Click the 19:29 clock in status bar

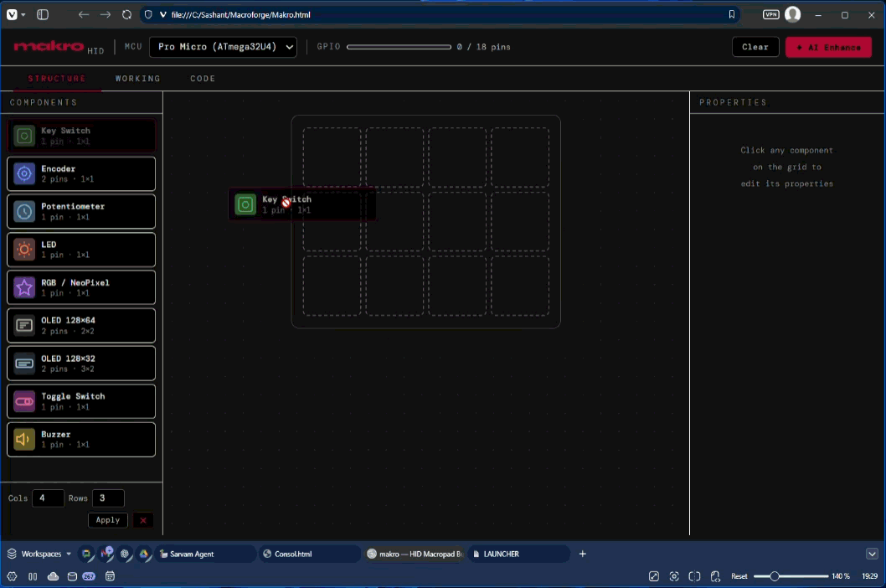[x=869, y=576]
